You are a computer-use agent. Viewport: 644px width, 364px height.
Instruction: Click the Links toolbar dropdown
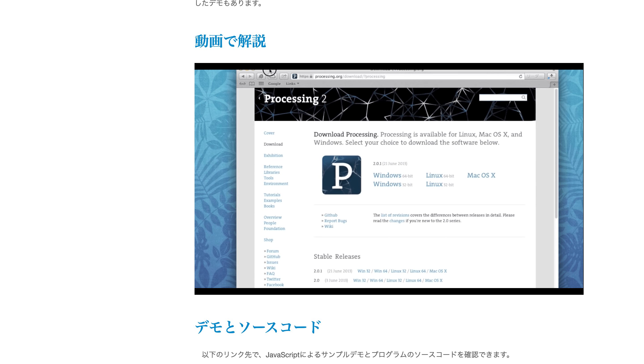coord(292,84)
